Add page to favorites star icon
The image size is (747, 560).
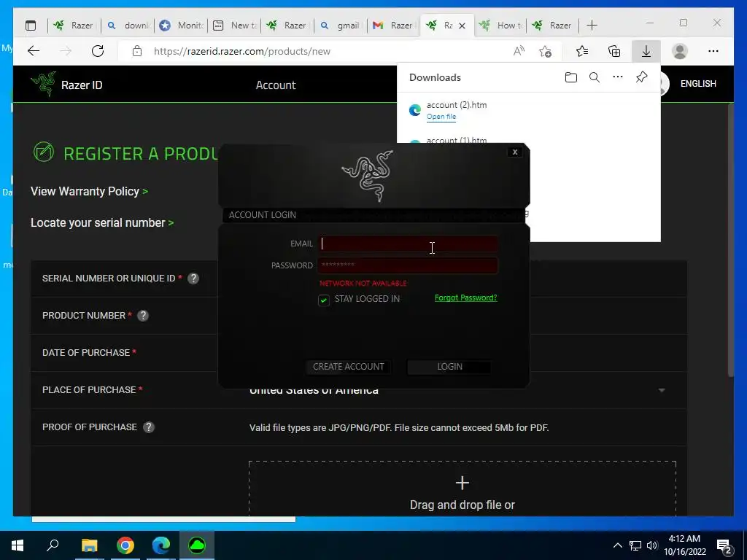click(546, 51)
